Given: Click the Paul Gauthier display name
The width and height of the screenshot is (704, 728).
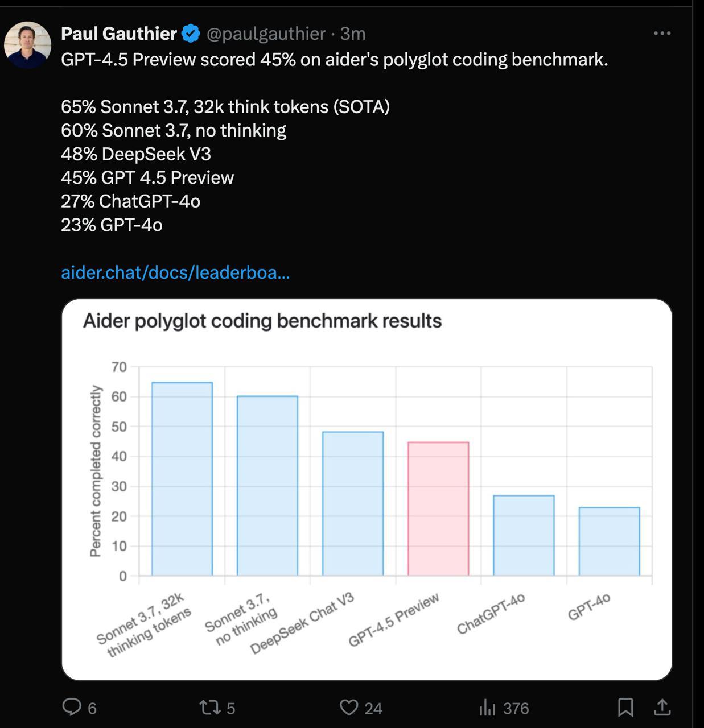Looking at the screenshot, I should click(x=119, y=34).
